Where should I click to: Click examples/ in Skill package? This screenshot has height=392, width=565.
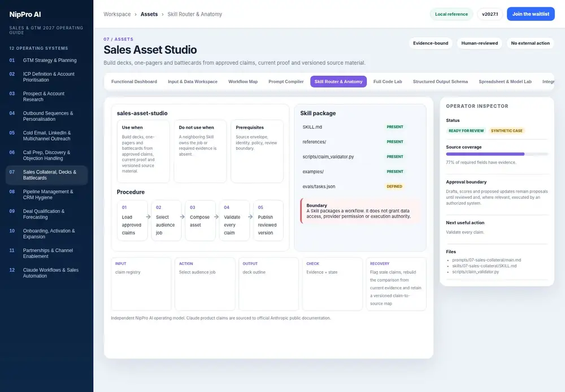point(313,172)
